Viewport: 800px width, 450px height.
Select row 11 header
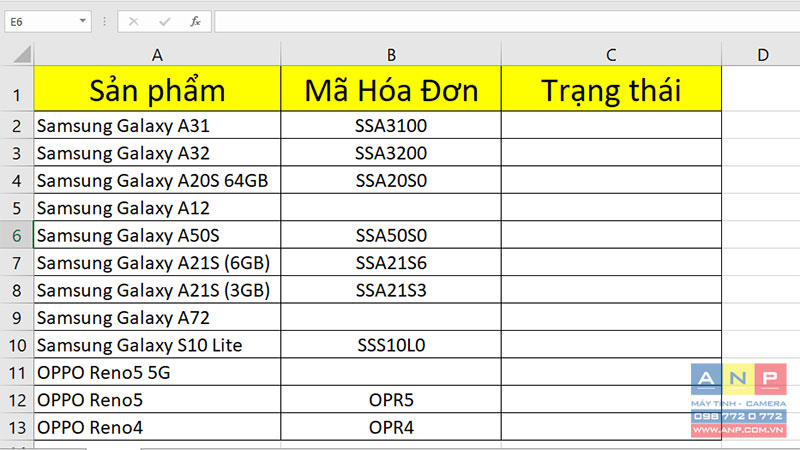[x=17, y=372]
